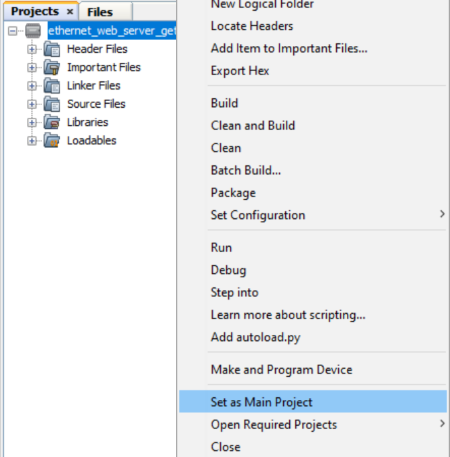Click the Libraries folder icon

tap(52, 123)
